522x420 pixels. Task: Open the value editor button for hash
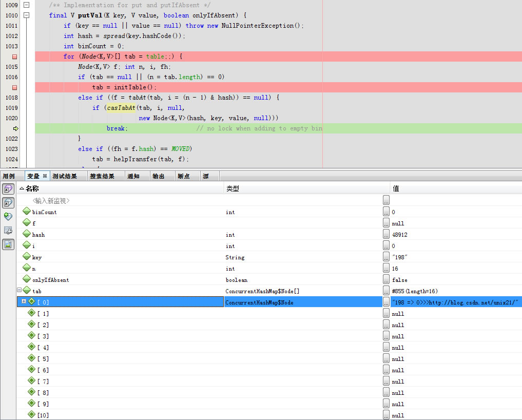[x=386, y=234]
